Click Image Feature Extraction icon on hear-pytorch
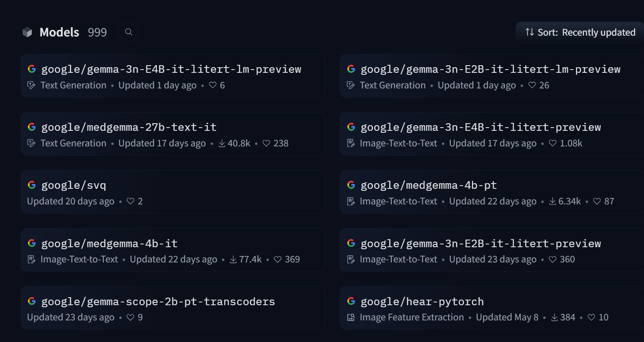 pyautogui.click(x=351, y=317)
